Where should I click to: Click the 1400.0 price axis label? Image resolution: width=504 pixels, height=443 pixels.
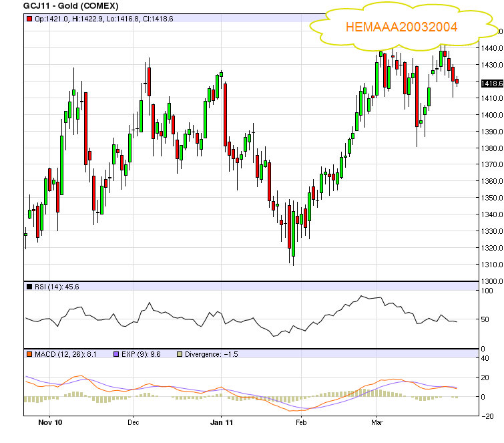(x=492, y=115)
